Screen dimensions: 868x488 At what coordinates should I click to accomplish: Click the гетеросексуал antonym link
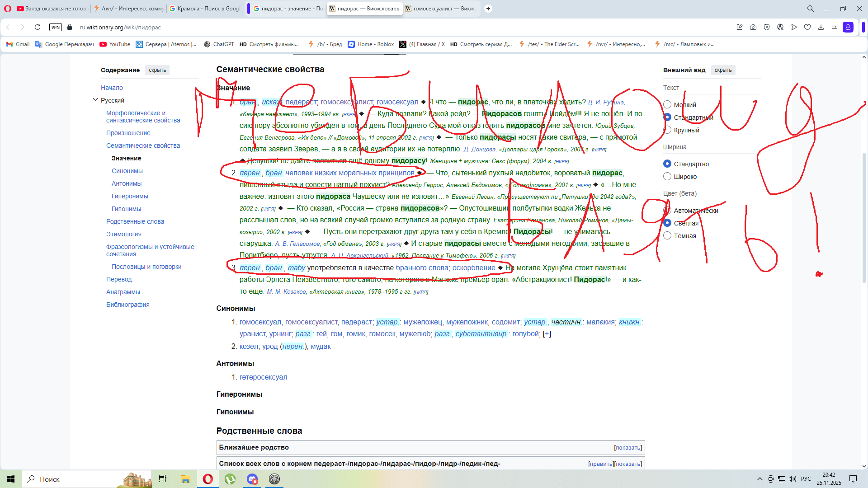[263, 377]
